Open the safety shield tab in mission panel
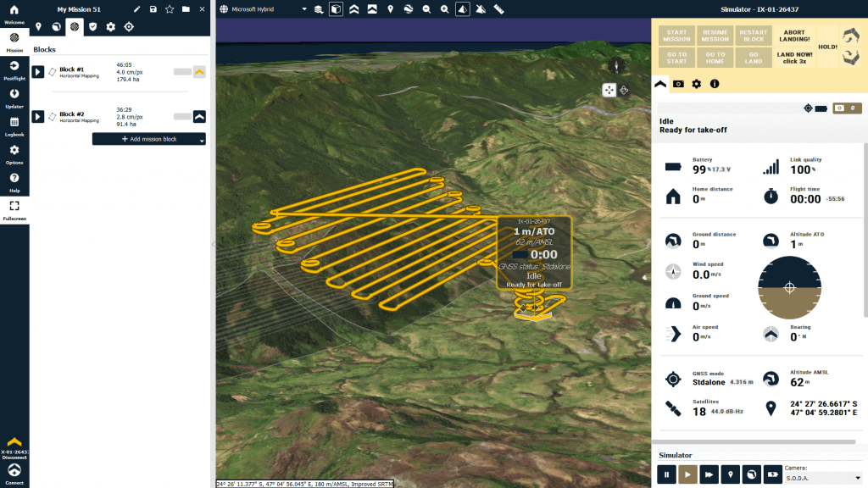The width and height of the screenshot is (868, 488). [x=93, y=26]
